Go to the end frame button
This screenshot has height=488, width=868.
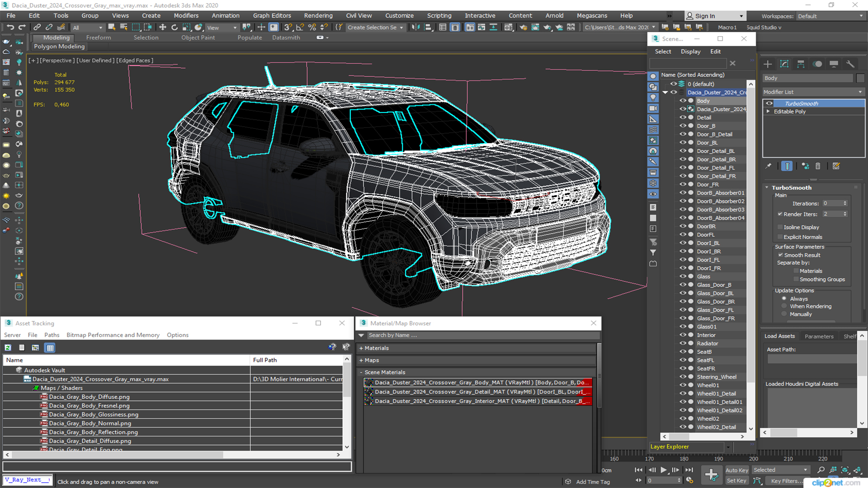(x=689, y=470)
